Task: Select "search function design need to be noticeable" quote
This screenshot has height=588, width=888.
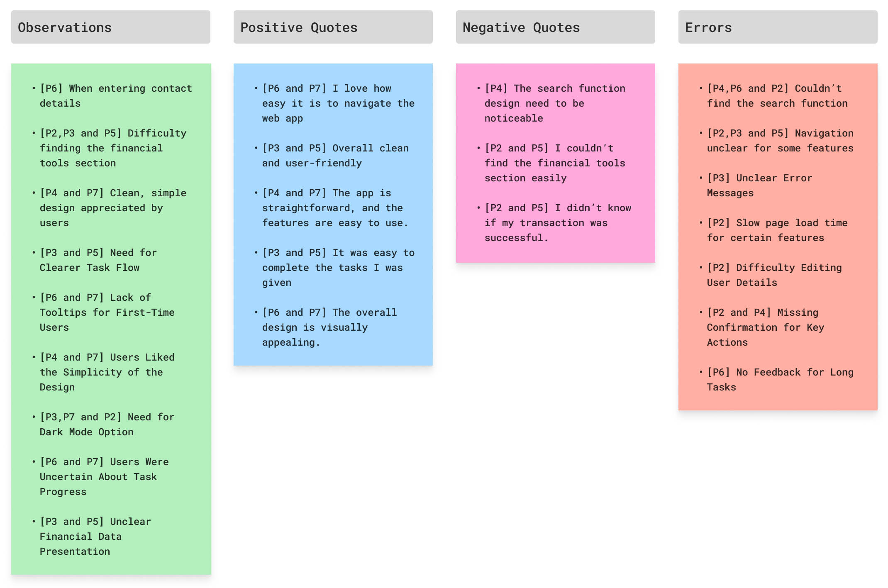Action: (x=554, y=103)
